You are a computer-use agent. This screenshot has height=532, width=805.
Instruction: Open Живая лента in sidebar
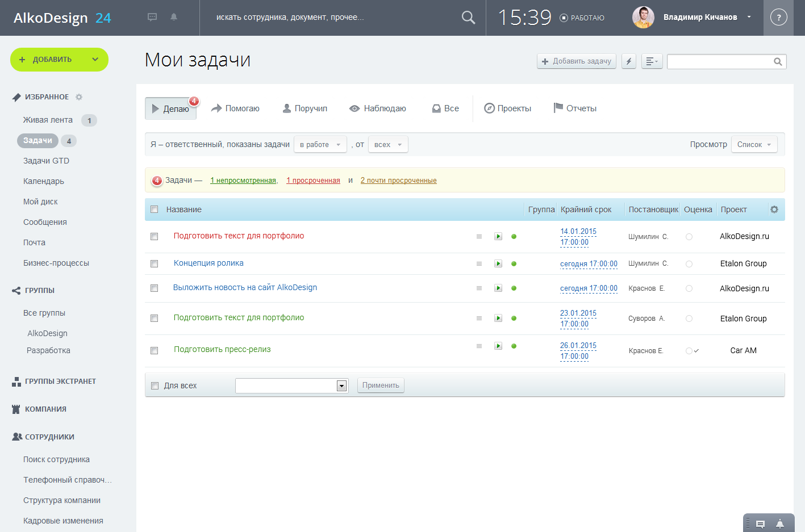pyautogui.click(x=48, y=120)
